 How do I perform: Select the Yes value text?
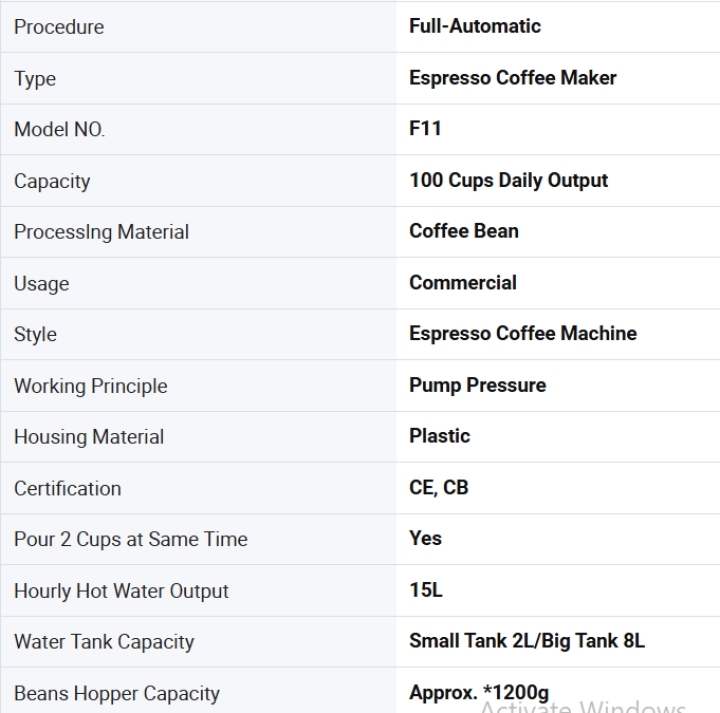pyautogui.click(x=425, y=539)
